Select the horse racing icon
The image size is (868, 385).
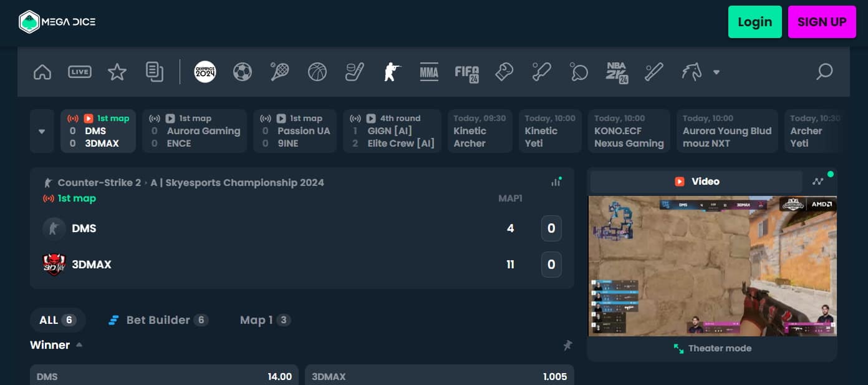[x=692, y=72]
